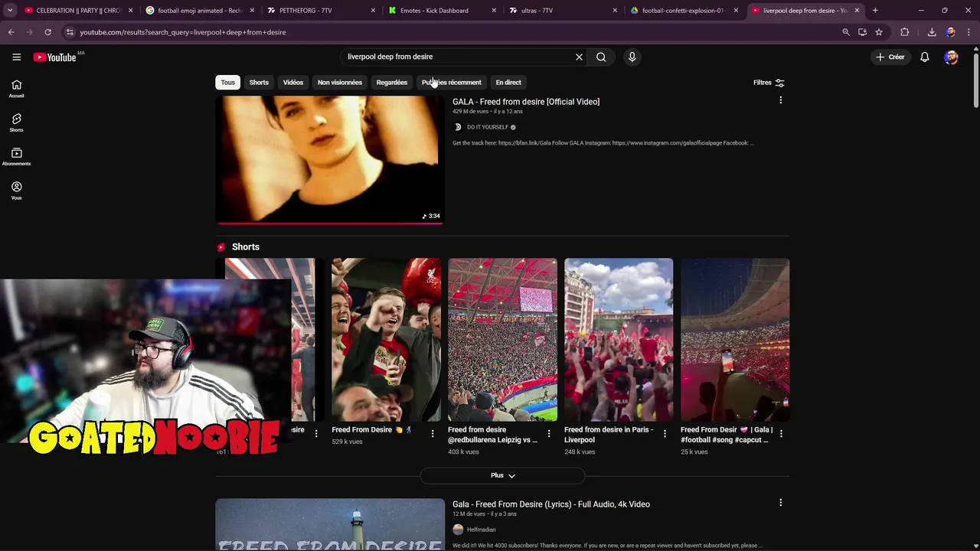Open options for Leipzig short
This screenshot has width=980, height=551.
pyautogui.click(x=548, y=433)
